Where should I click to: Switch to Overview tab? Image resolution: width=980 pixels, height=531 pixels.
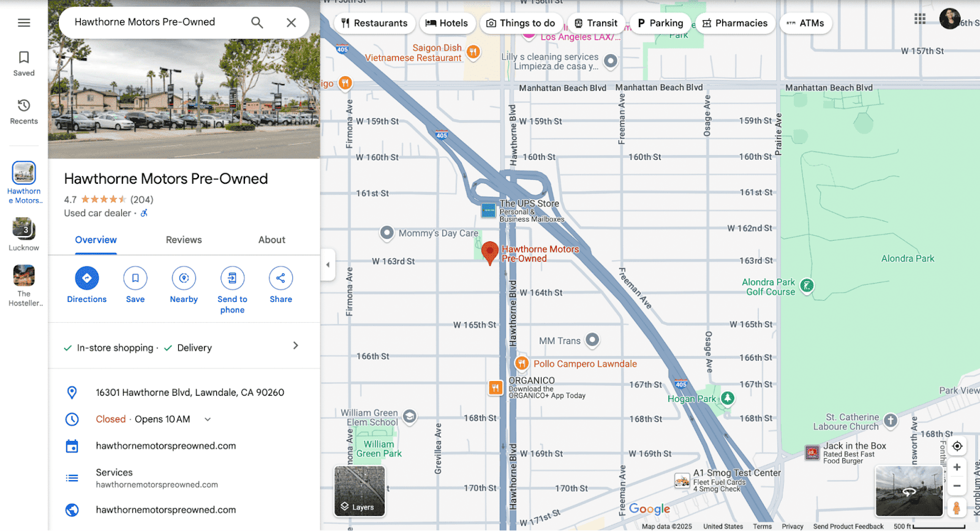96,240
